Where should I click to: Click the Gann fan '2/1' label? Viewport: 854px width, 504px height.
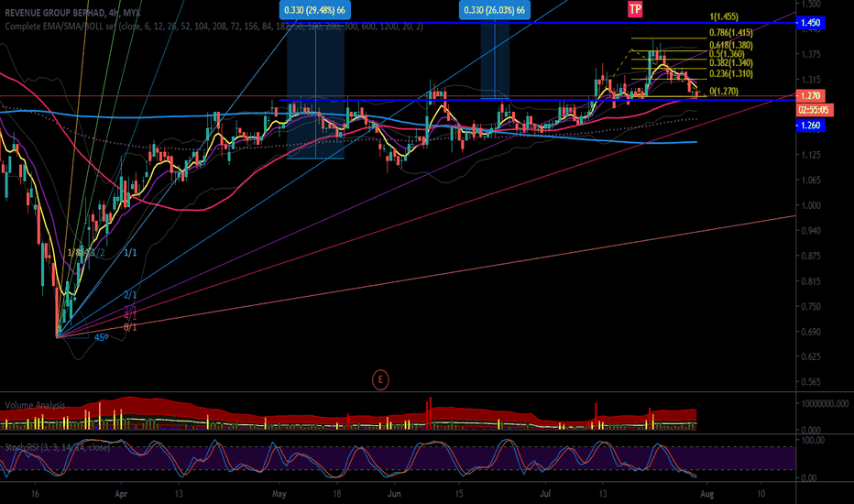(130, 295)
